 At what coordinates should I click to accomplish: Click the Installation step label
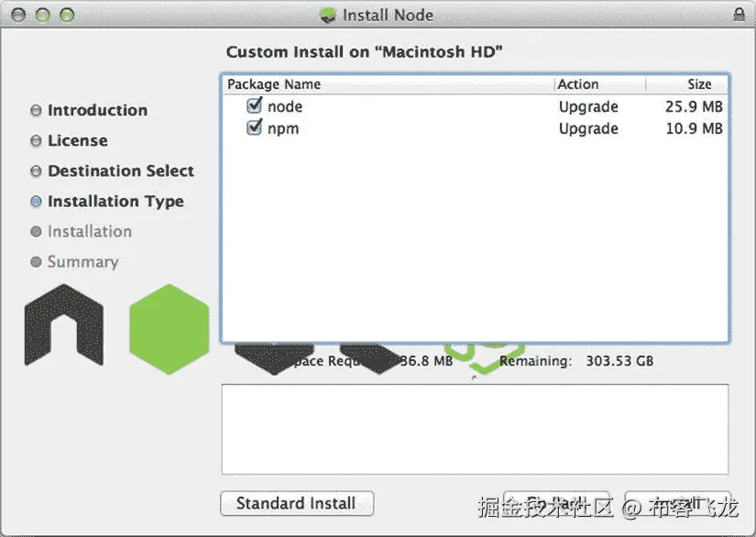coord(90,232)
